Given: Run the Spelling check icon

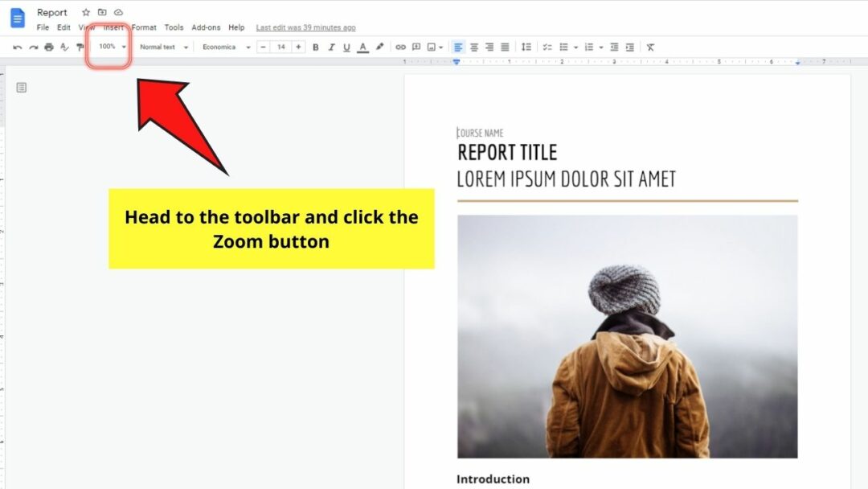Looking at the screenshot, I should coord(63,47).
